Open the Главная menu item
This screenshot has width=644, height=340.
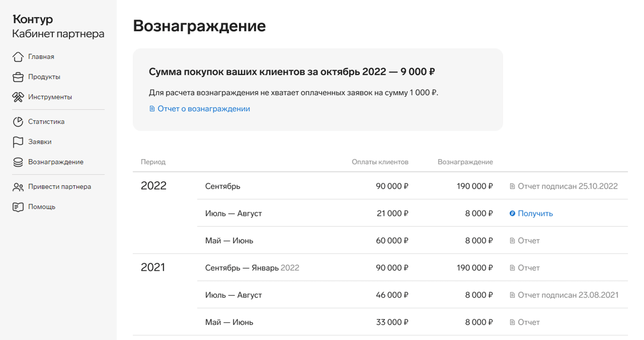coord(41,57)
